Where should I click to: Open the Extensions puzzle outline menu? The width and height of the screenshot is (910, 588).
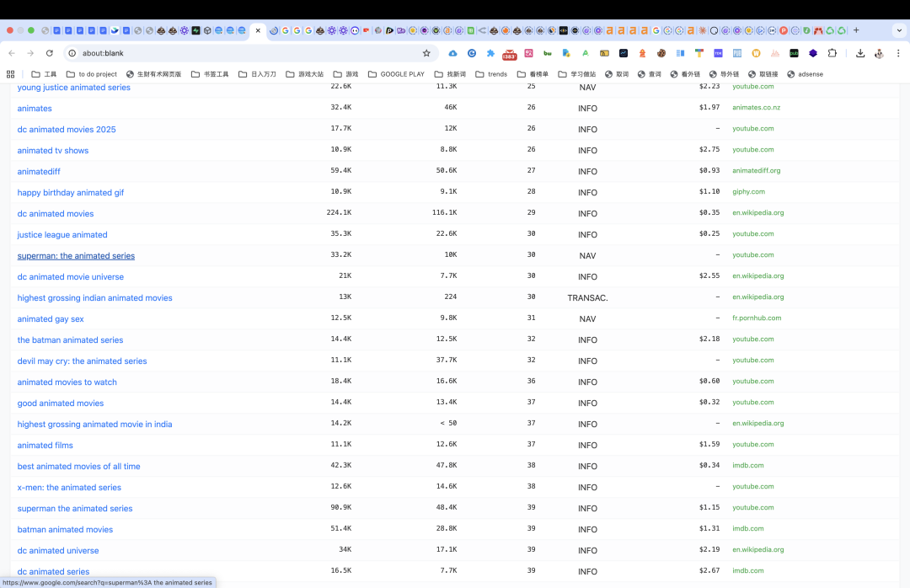(x=832, y=53)
